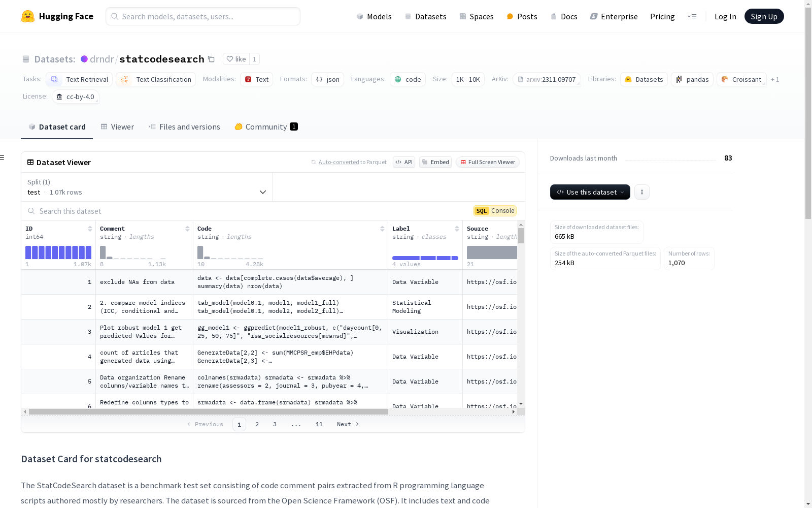Go to pagination page 2

257,424
